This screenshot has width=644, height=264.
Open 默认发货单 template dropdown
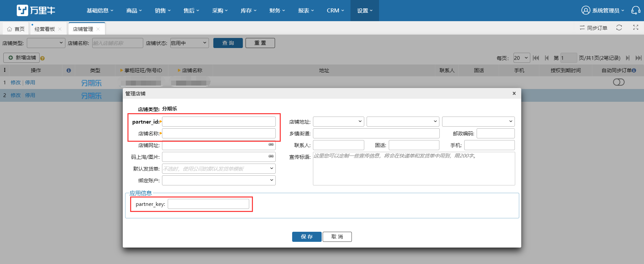tap(219, 168)
